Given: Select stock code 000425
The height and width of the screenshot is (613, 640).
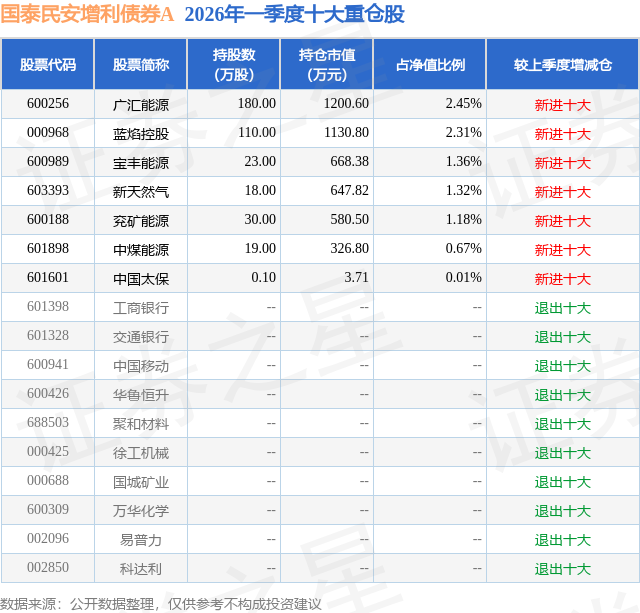Looking at the screenshot, I should click(x=48, y=451).
